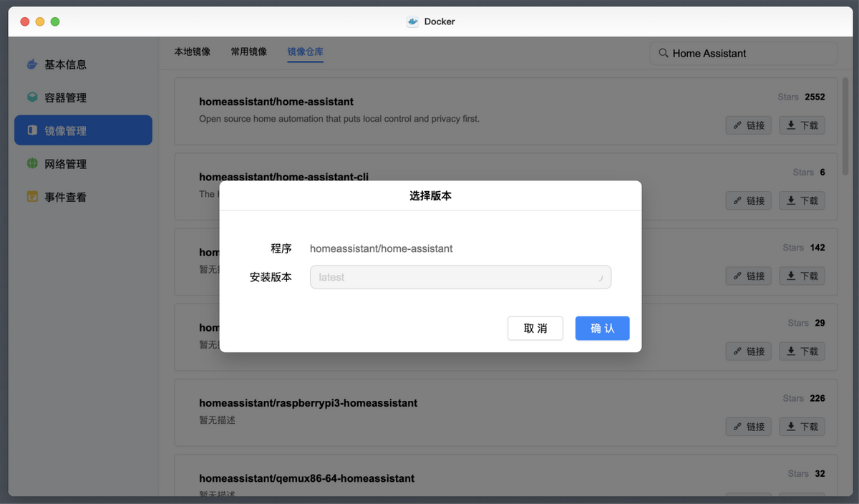The width and height of the screenshot is (859, 504).
Task: Click the Docker icon in title bar
Action: (412, 21)
